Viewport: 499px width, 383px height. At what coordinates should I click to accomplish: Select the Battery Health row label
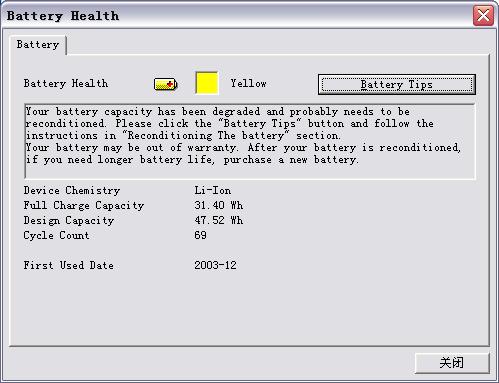pyautogui.click(x=66, y=84)
